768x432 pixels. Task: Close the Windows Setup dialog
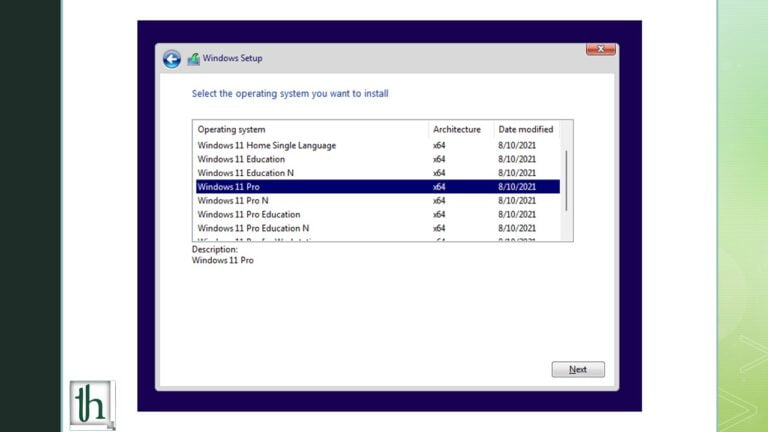600,49
